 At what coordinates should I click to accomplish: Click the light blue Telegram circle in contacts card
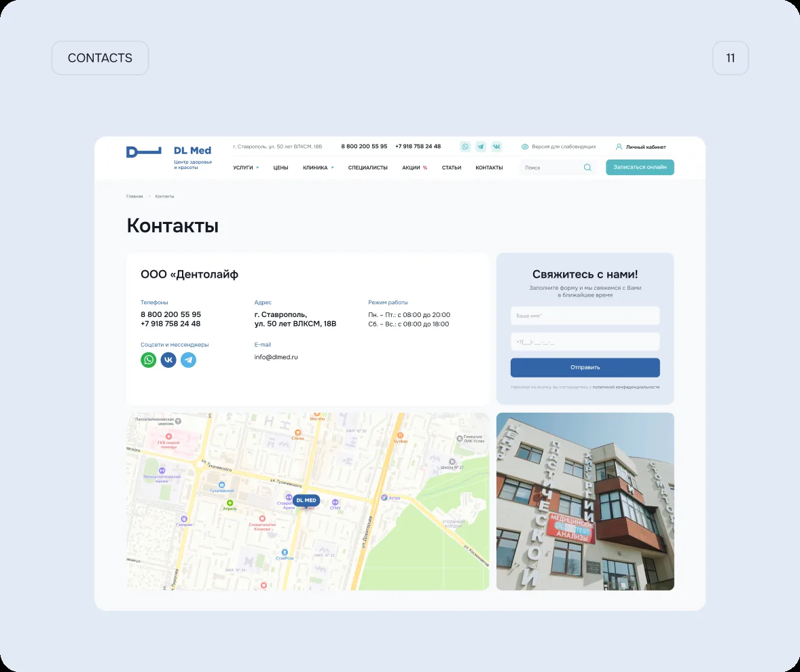[188, 360]
